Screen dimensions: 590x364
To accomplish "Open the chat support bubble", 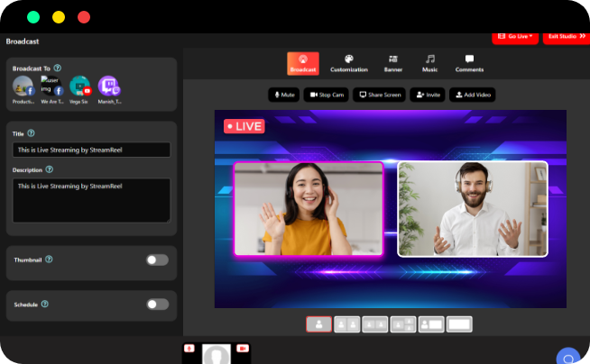I will pos(567,357).
